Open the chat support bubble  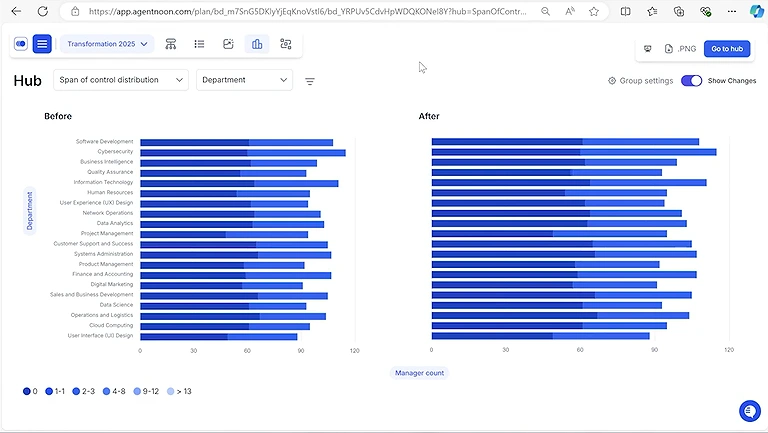coord(749,410)
